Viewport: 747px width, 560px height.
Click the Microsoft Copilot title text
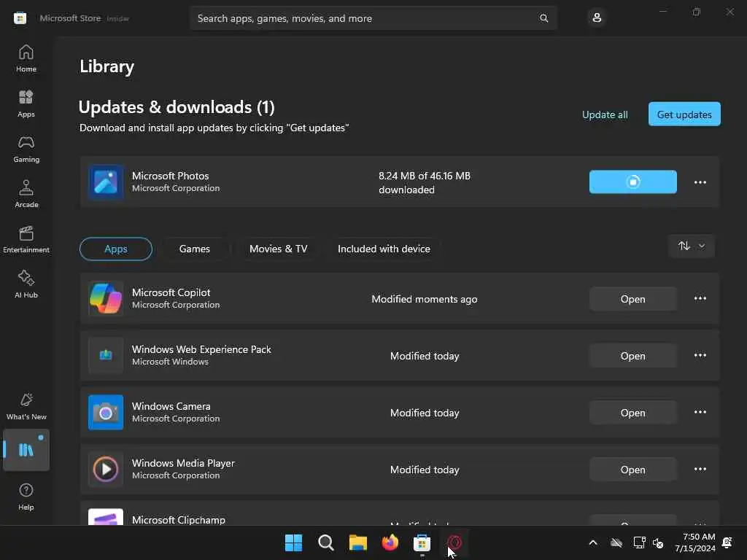click(x=171, y=292)
